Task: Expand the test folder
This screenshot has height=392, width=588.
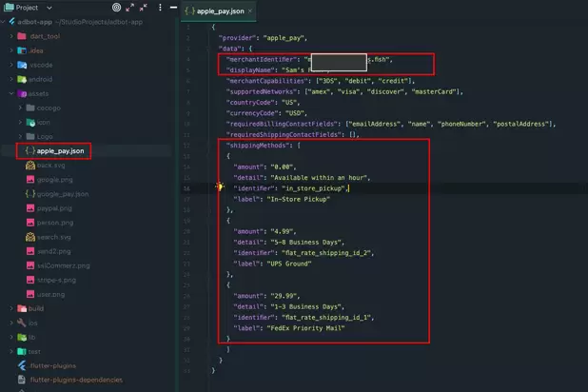Action: [x=11, y=351]
